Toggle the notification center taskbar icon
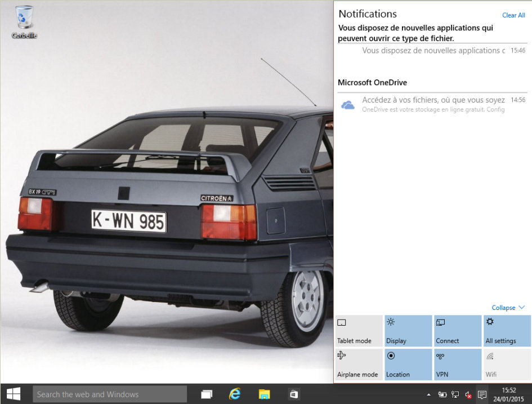532x404 pixels. (x=482, y=394)
